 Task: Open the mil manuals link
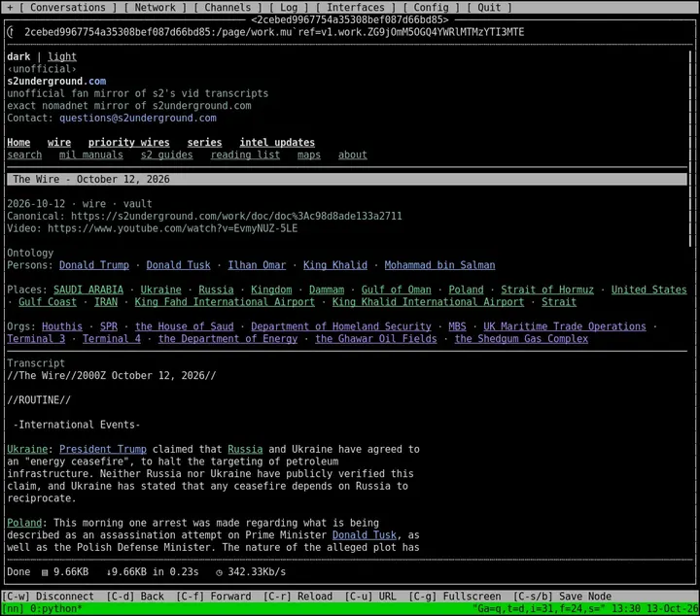pos(91,154)
